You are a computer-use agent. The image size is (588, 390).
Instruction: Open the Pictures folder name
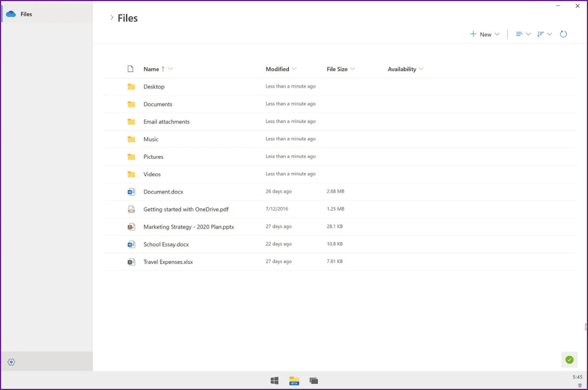coord(153,157)
